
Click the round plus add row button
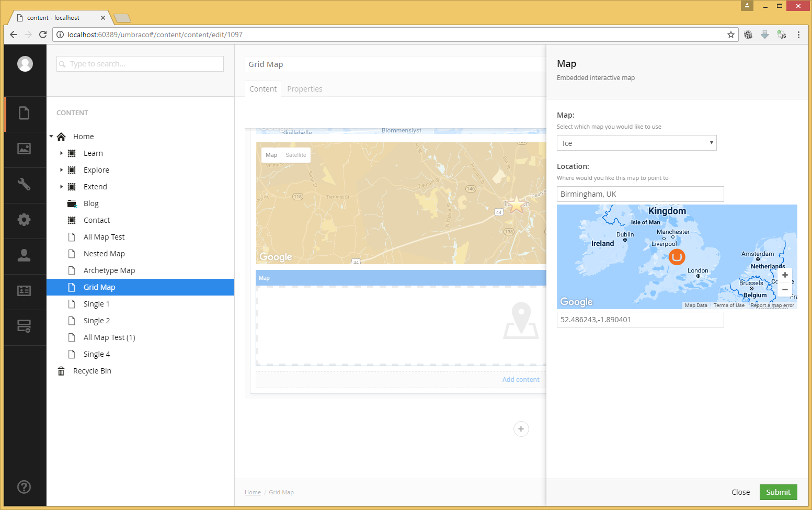(521, 429)
